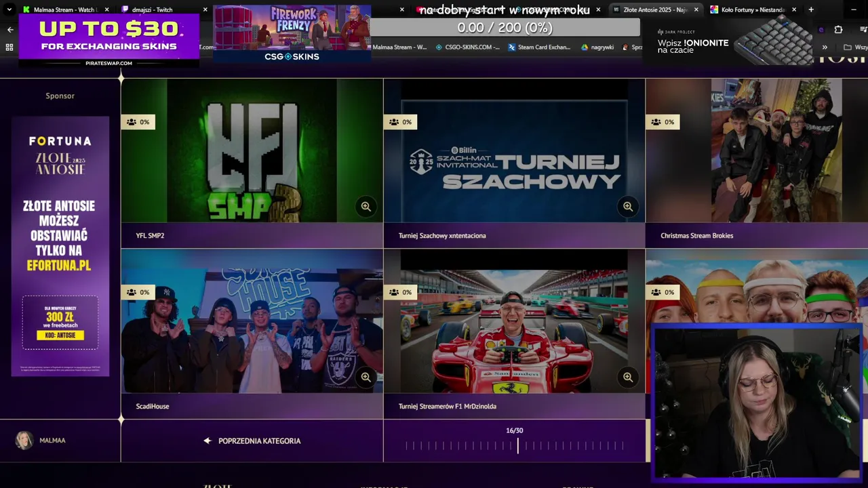This screenshot has height=488, width=868.
Task: Click the ScadiHouse caption
Action: [x=153, y=407]
